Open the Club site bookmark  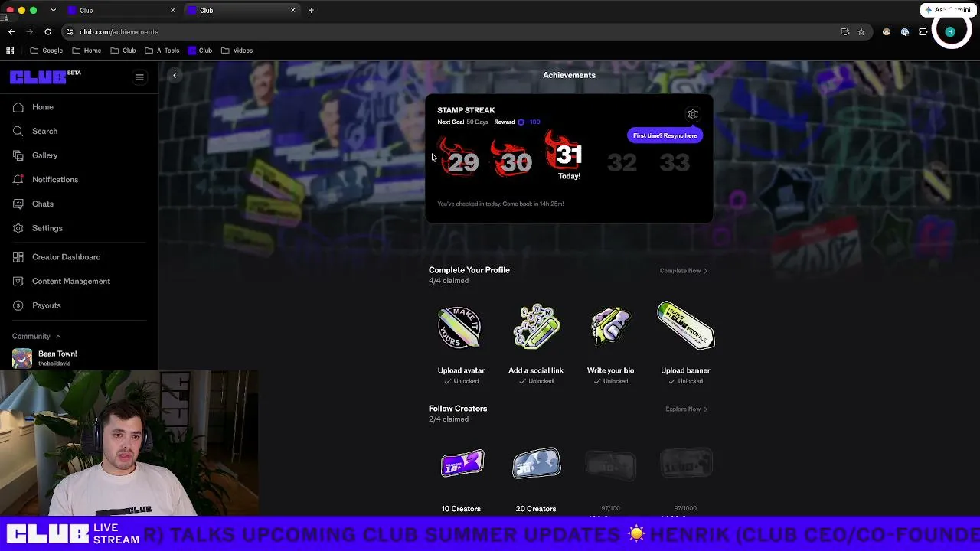(200, 51)
